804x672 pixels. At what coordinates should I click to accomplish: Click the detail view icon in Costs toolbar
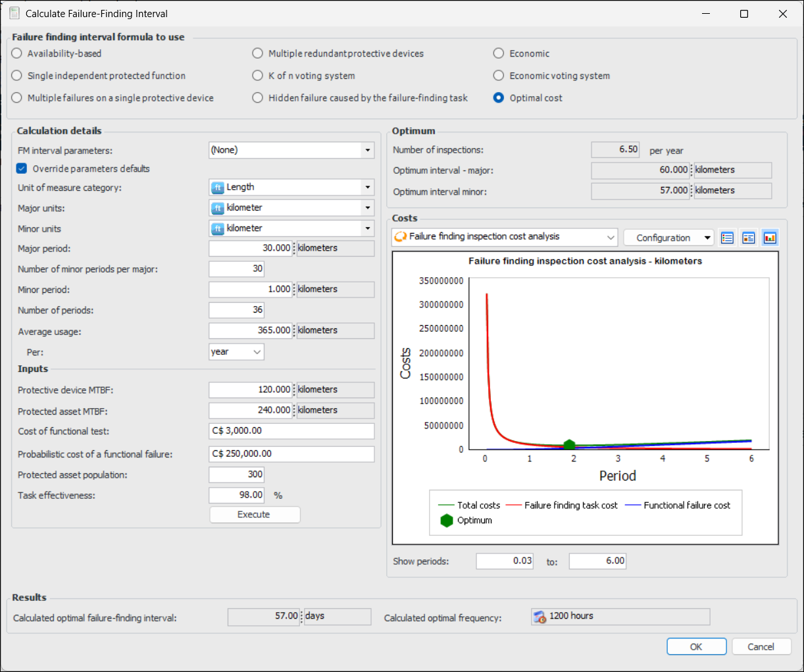tap(748, 238)
